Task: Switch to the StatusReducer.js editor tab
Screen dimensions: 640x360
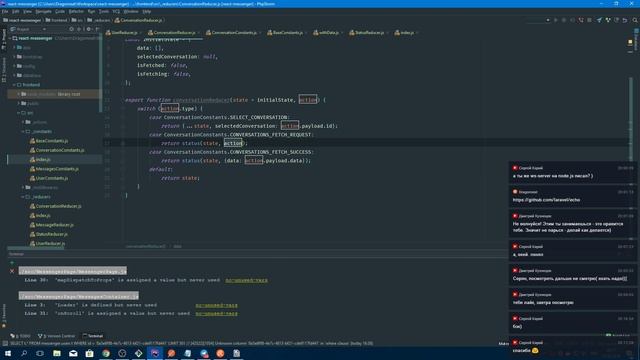Action: coord(369,33)
